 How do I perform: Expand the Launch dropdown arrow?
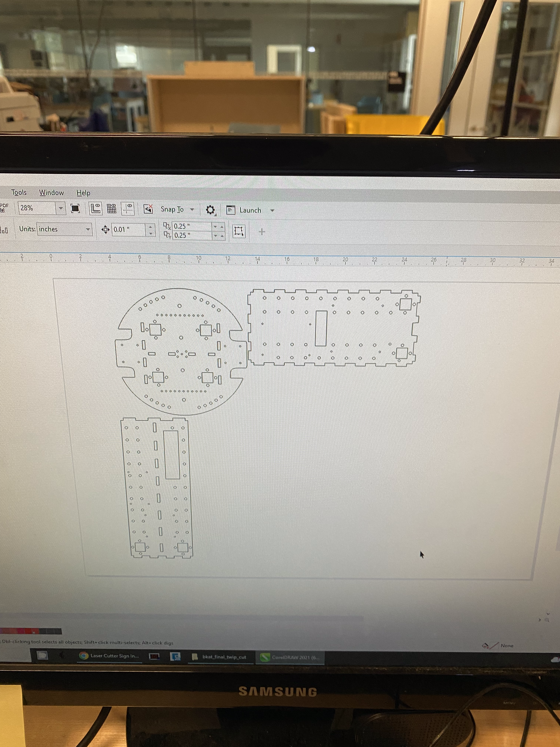click(x=272, y=211)
